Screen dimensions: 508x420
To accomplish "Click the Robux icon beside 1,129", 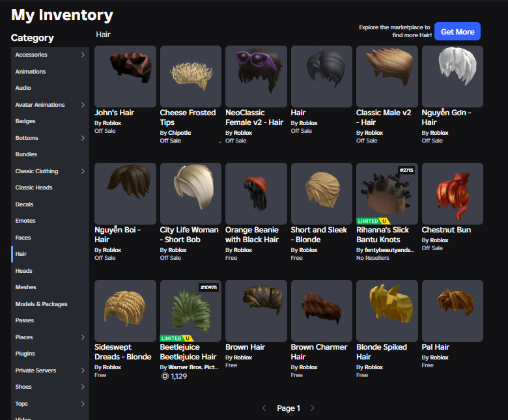I will (165, 376).
